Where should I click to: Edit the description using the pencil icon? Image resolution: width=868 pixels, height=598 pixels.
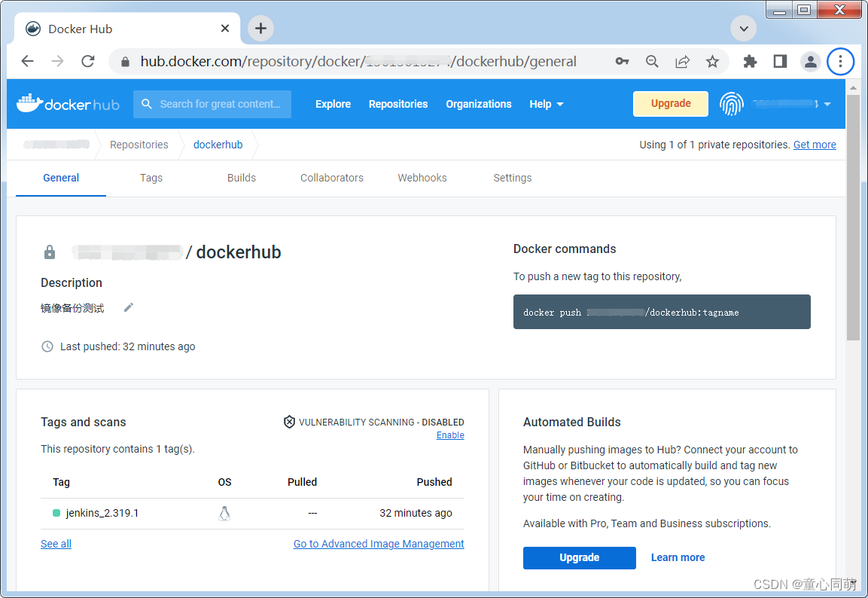pos(128,307)
